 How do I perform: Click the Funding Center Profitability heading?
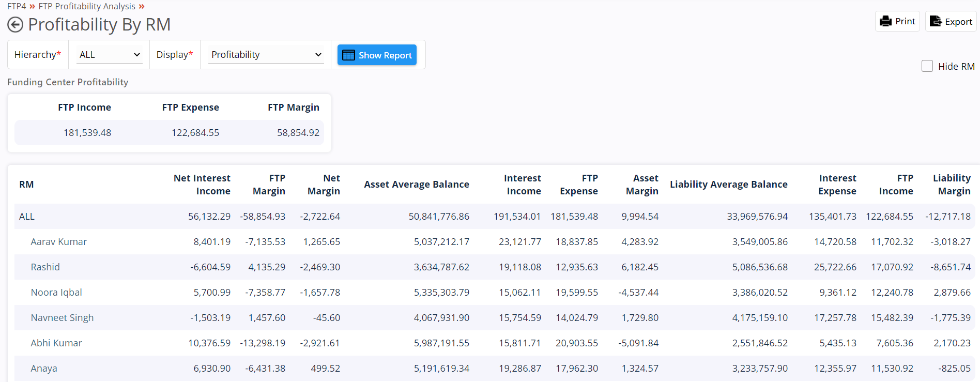(68, 82)
